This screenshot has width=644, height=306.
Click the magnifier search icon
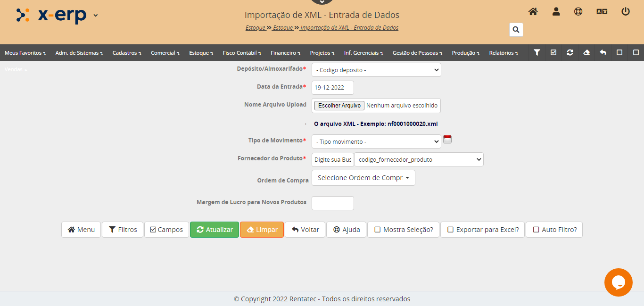click(x=516, y=30)
